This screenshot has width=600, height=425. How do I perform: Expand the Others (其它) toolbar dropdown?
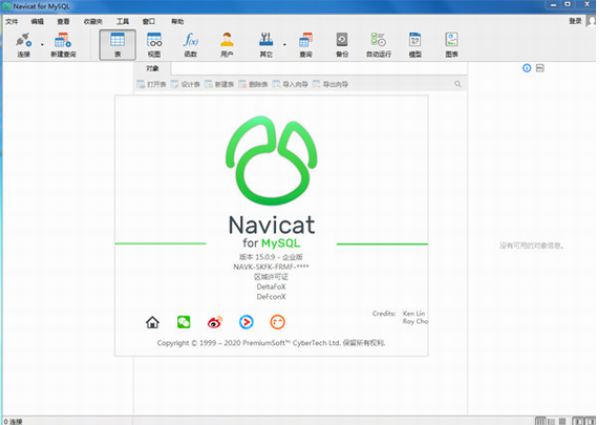[x=285, y=43]
